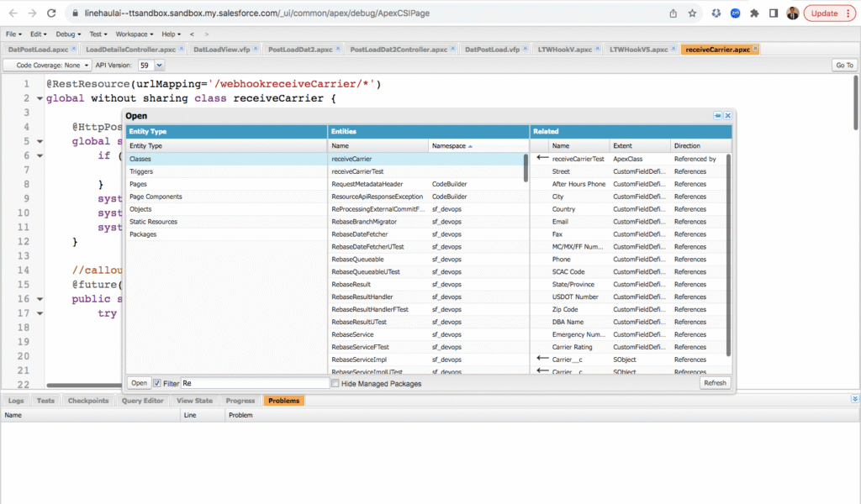Select the Triggers entity type
This screenshot has height=504, width=861.
pos(226,171)
